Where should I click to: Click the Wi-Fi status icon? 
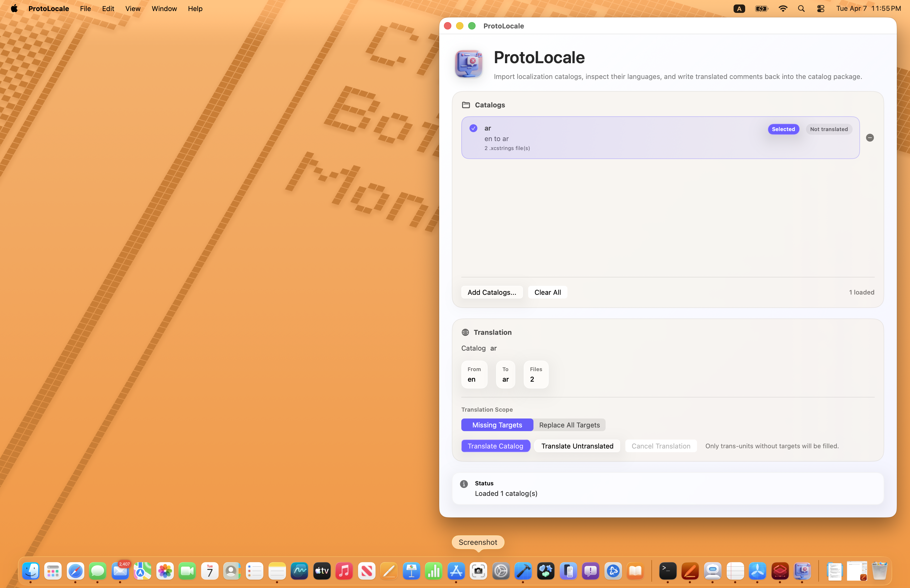click(783, 8)
